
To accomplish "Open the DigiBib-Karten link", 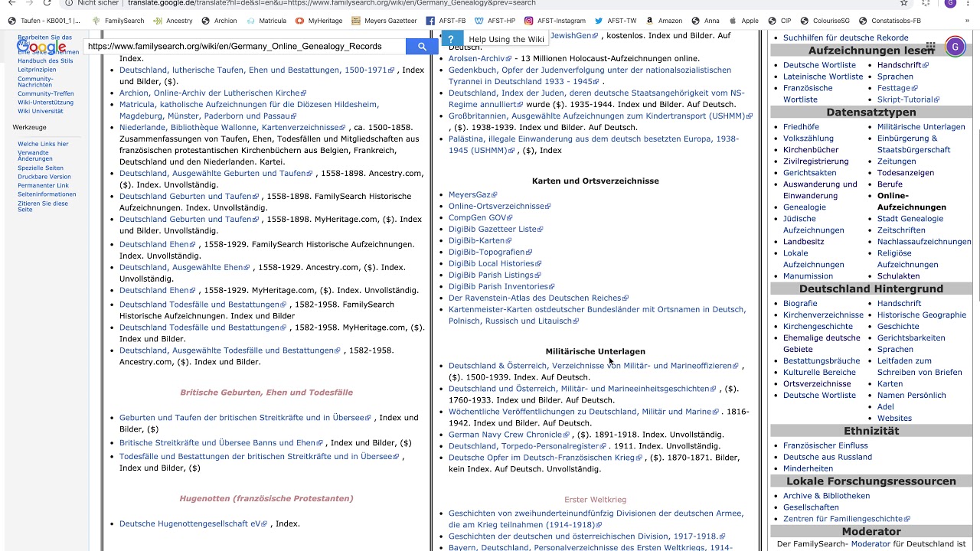I will point(479,240).
